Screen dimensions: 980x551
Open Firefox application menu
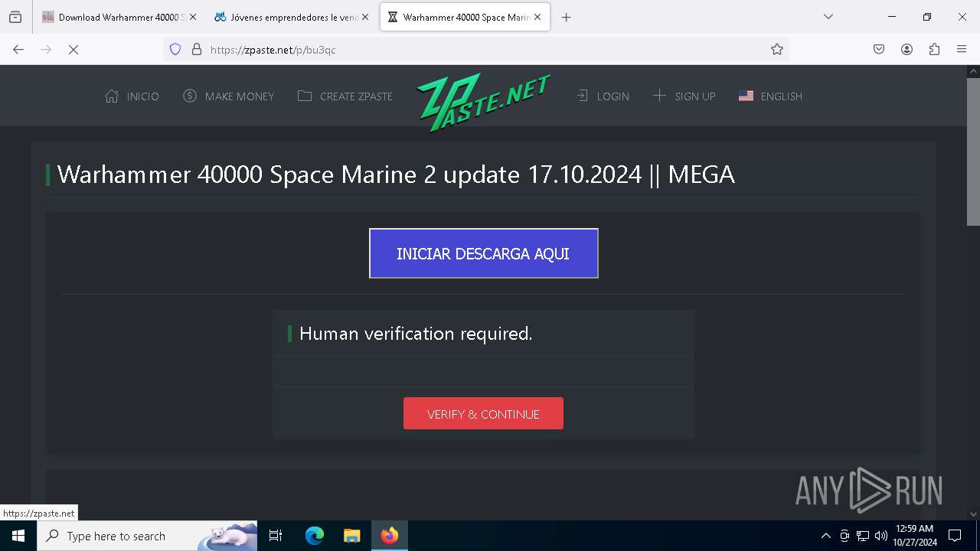(962, 50)
